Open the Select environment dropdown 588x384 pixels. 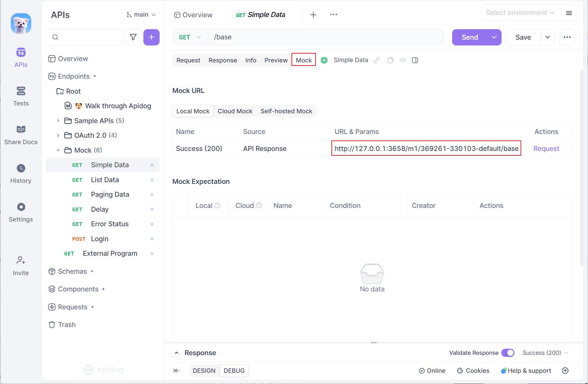point(520,13)
